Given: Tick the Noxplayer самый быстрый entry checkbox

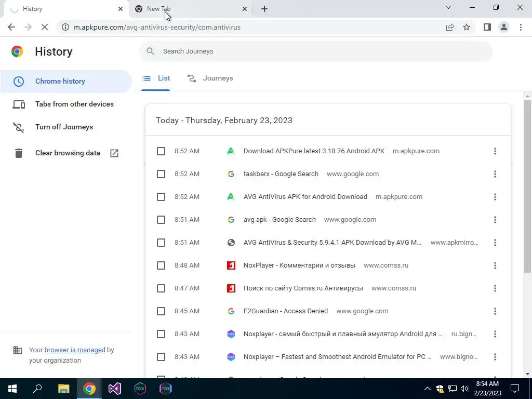Looking at the screenshot, I should pos(161,334).
